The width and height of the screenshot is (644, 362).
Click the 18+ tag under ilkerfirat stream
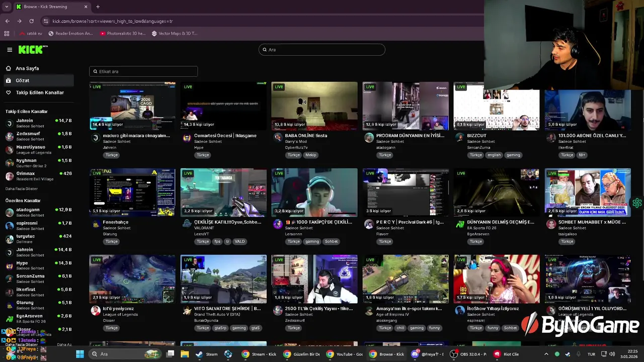(x=582, y=155)
